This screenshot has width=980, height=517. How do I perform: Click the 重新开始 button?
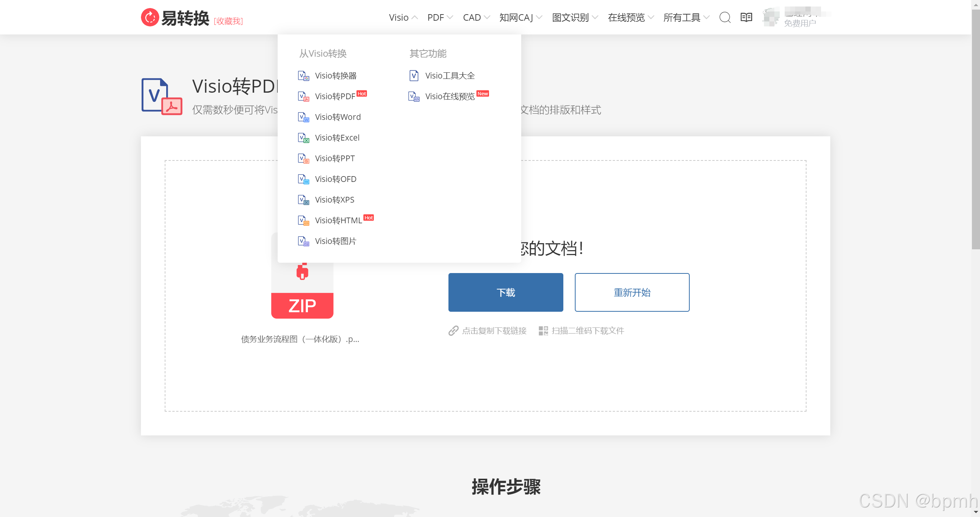[x=632, y=292]
